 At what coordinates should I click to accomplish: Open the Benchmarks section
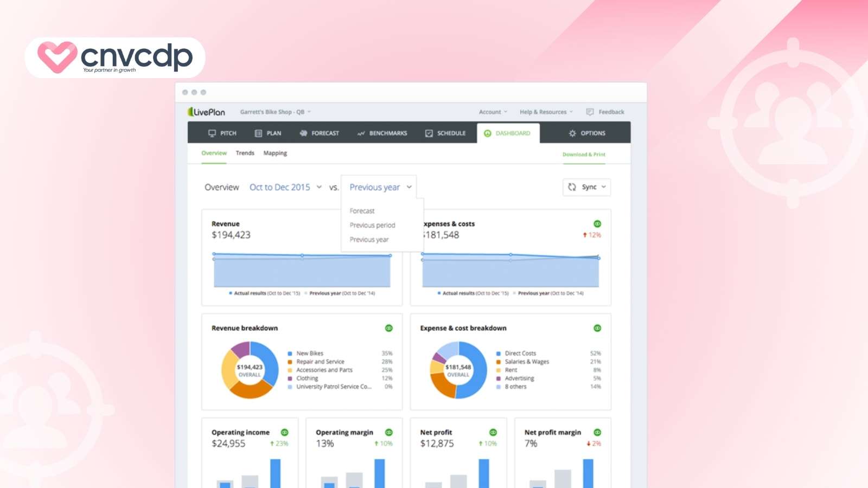pyautogui.click(x=382, y=133)
